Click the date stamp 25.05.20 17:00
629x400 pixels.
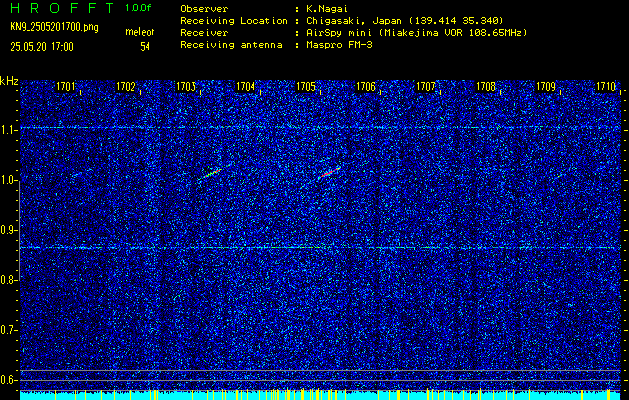pyautogui.click(x=42, y=47)
